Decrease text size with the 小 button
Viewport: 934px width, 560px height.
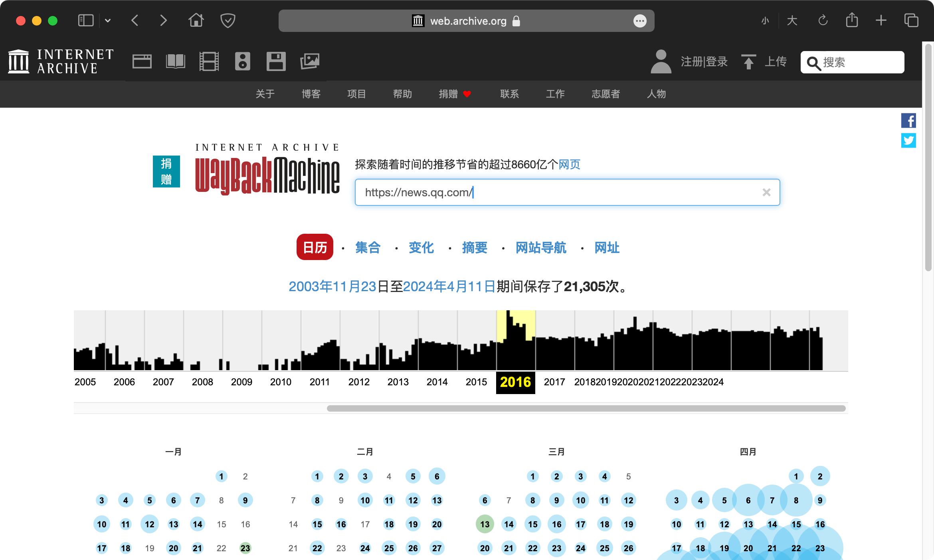[765, 21]
